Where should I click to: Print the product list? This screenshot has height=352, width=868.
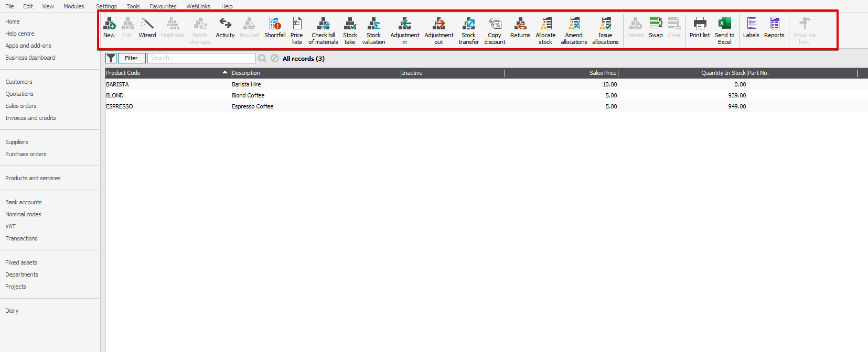tap(700, 28)
